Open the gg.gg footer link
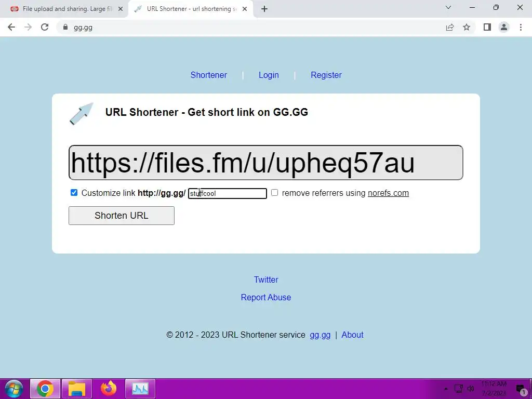Screen dimensions: 532x399 click(320, 335)
